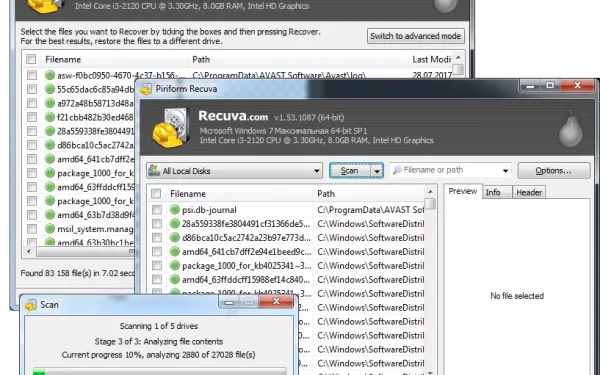
Task: Select asw-f0bc0950-4670-4c37-b156 filename in back window
Action: tap(121, 75)
